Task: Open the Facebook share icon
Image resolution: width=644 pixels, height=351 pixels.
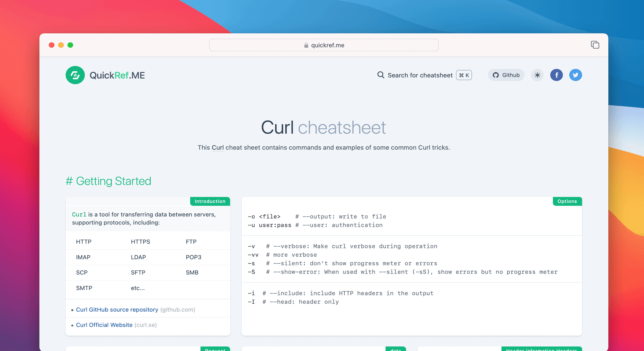Action: pyautogui.click(x=557, y=75)
